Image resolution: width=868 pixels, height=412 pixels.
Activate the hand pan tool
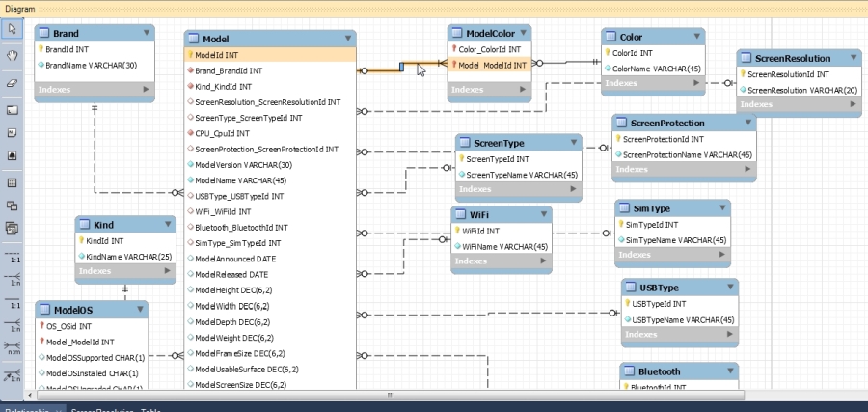13,55
